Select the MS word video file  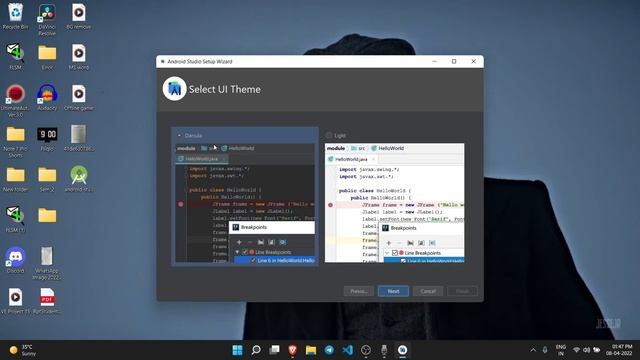[78, 57]
